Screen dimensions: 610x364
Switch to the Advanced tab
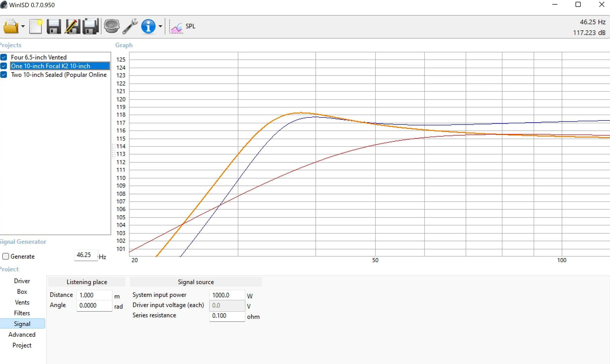tap(22, 334)
